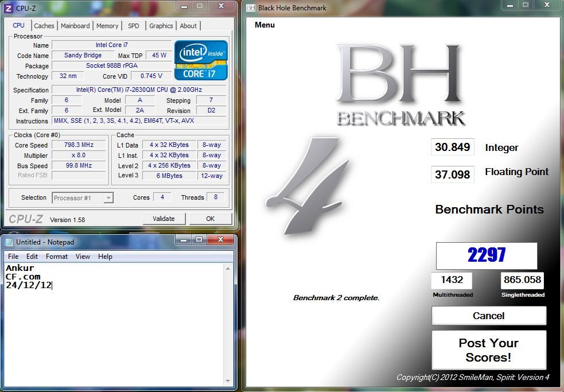Click the Technology value 32 nm
The height and width of the screenshot is (392, 564).
coord(68,76)
